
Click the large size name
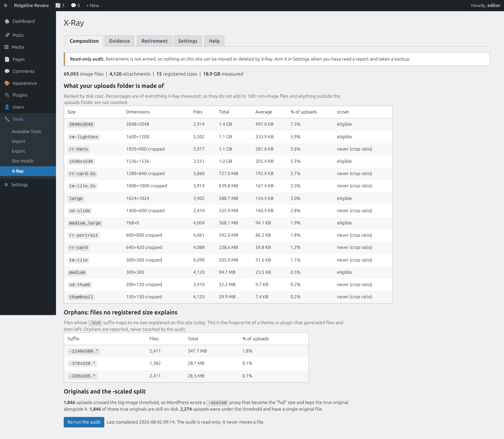(76, 199)
